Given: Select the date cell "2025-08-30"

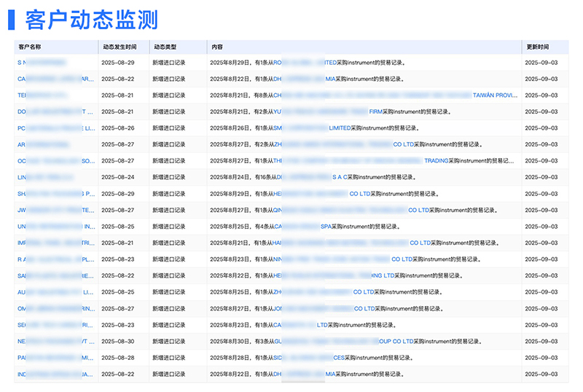Looking at the screenshot, I should [x=118, y=341].
